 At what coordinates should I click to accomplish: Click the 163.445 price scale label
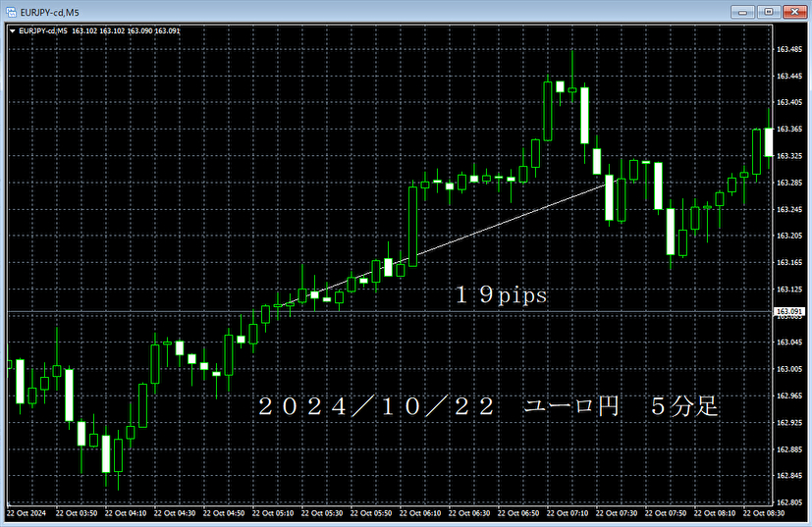click(789, 77)
